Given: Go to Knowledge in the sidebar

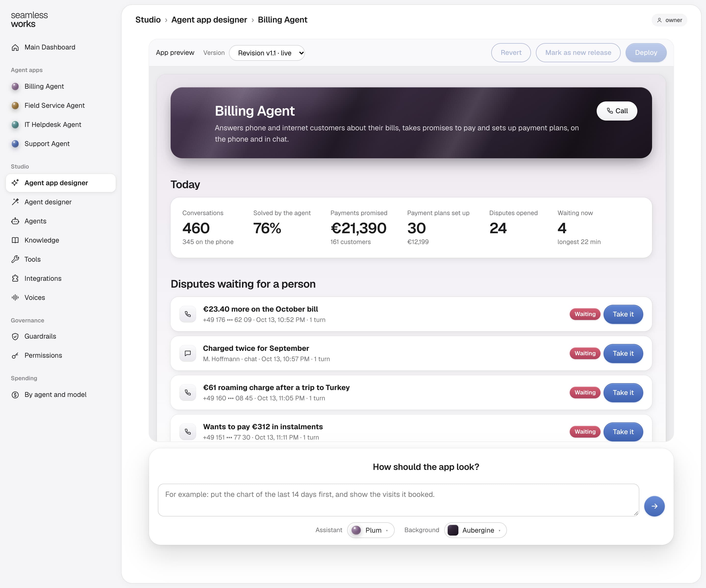Looking at the screenshot, I should coord(61,240).
